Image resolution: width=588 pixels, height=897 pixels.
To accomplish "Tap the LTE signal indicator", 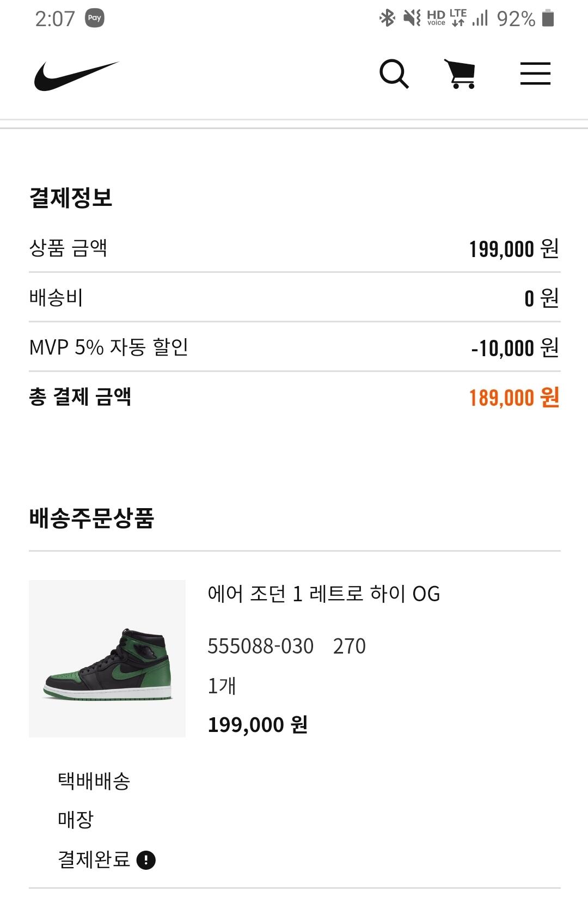I will [458, 18].
